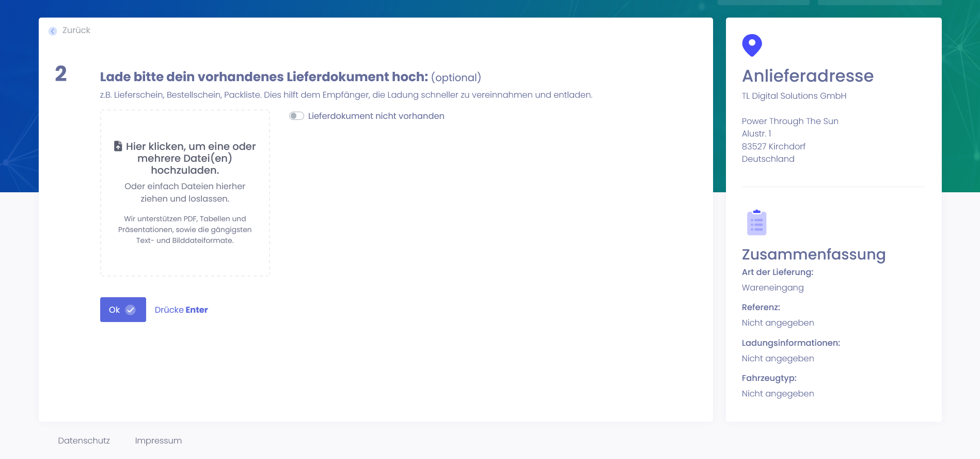Click the checkmark icon inside the Ok button

pyautogui.click(x=131, y=310)
